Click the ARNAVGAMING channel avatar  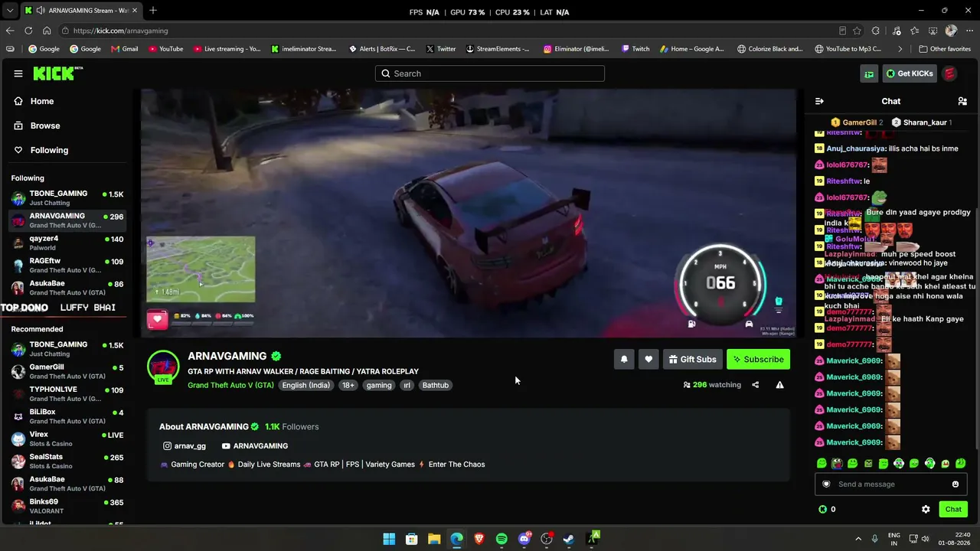(163, 367)
